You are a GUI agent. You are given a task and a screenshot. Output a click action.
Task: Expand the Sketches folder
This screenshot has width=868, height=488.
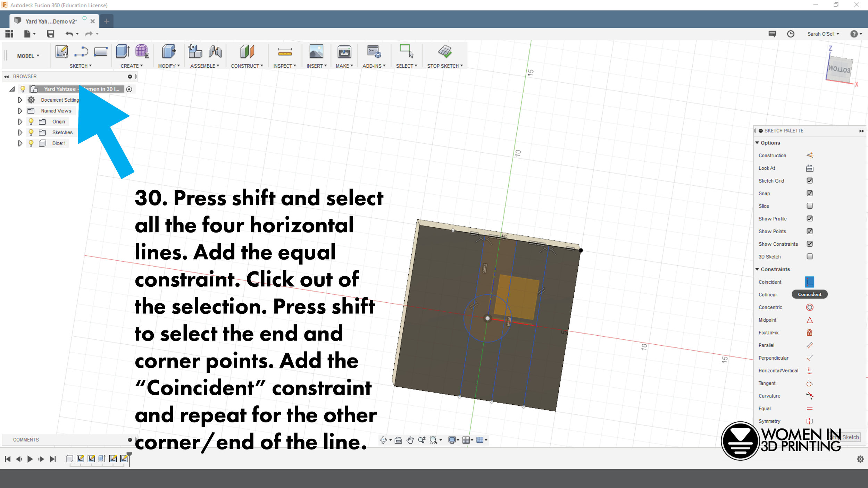point(20,132)
